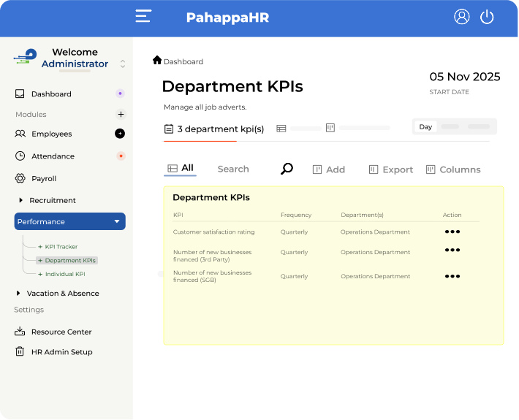Click the hamburger menu icon in header

(x=143, y=17)
